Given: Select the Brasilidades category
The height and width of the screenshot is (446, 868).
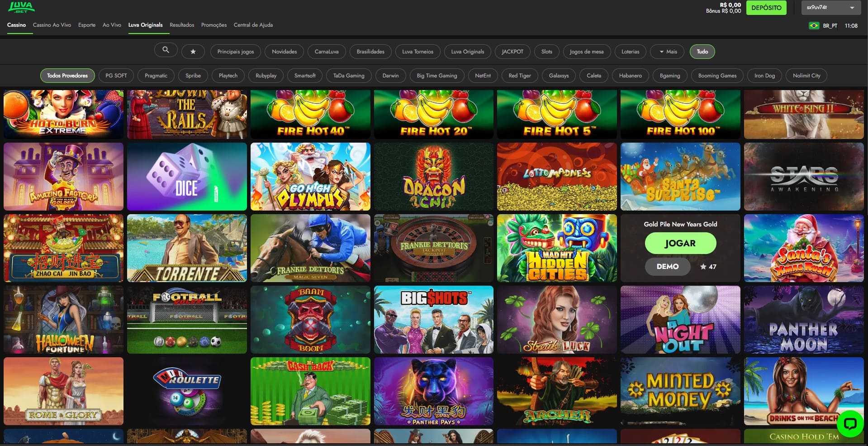Looking at the screenshot, I should [x=370, y=52].
